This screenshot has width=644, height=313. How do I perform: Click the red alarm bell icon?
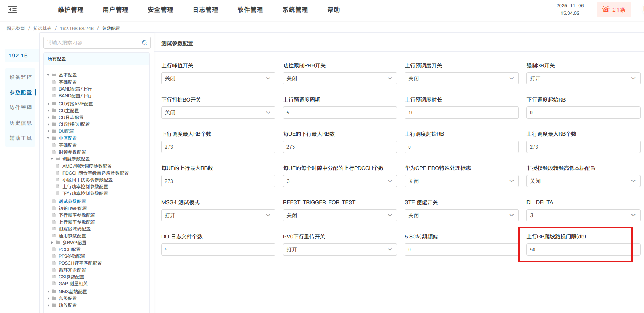606,10
